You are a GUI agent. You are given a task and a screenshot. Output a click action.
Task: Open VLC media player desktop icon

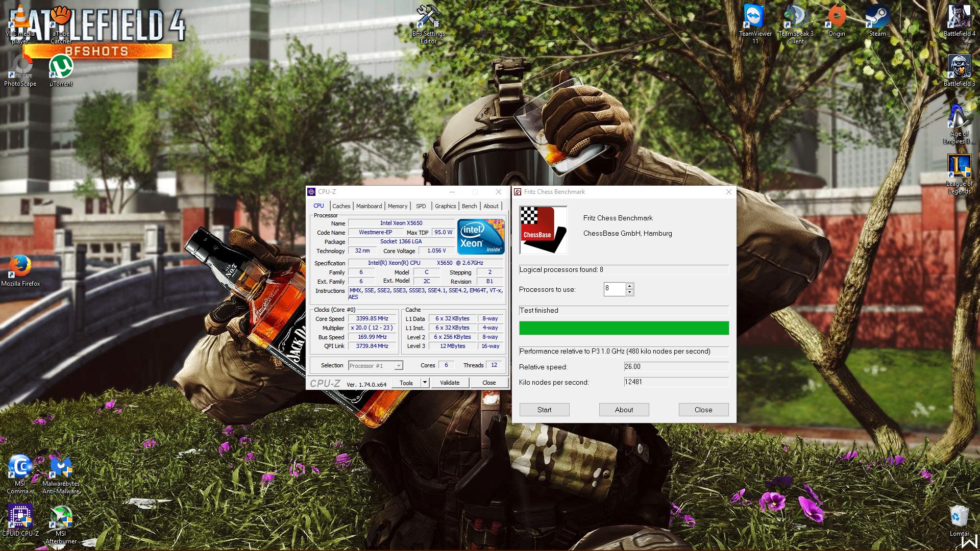coord(20,24)
